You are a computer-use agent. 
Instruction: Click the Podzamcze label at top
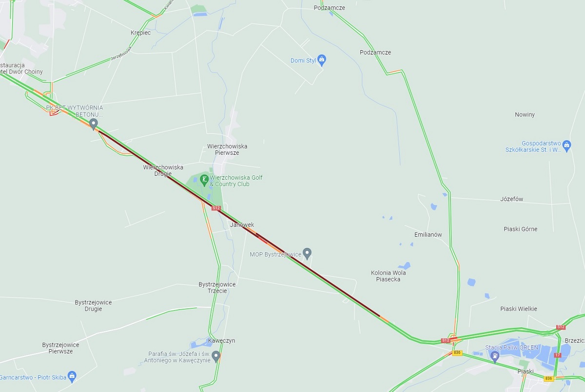(330, 8)
